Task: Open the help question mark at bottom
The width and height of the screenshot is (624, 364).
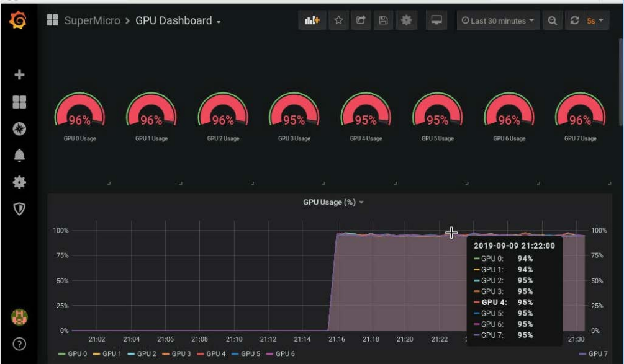Action: (x=18, y=343)
